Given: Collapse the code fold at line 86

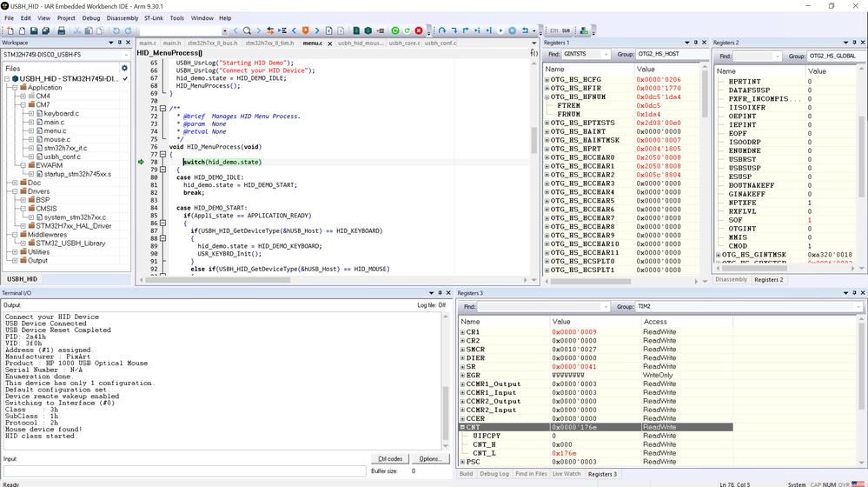Looking at the screenshot, I should (x=162, y=223).
